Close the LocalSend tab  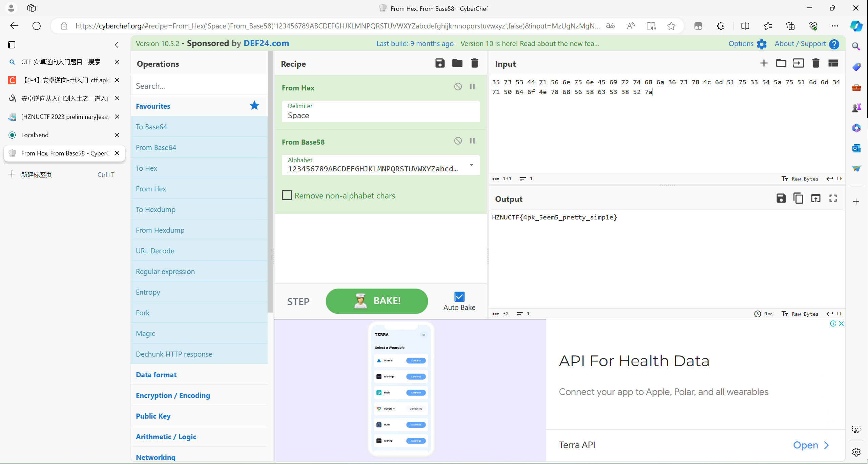click(117, 135)
